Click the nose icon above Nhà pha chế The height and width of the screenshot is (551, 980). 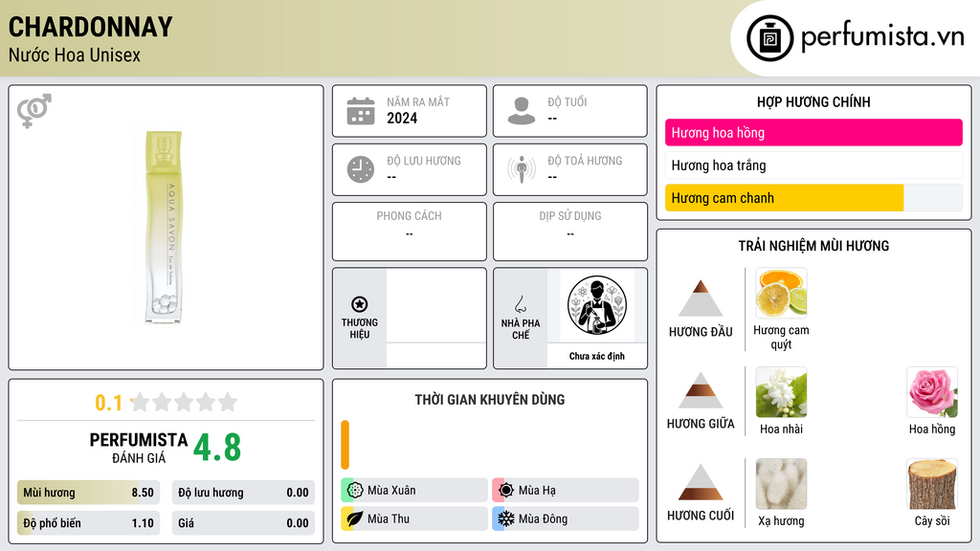tap(520, 304)
